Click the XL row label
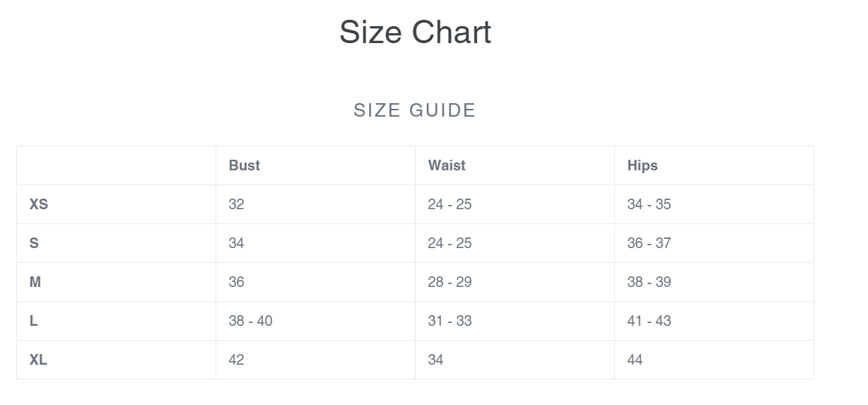Viewport: 868px width, 405px height. [38, 360]
